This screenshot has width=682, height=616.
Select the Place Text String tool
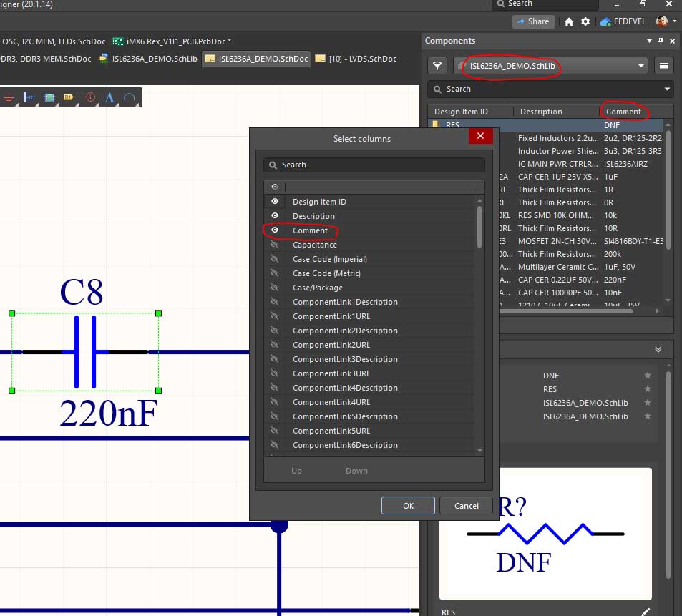[x=109, y=97]
